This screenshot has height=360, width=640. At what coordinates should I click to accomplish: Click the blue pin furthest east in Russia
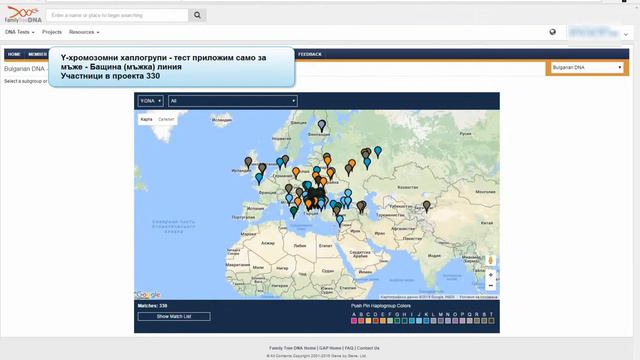378,152
